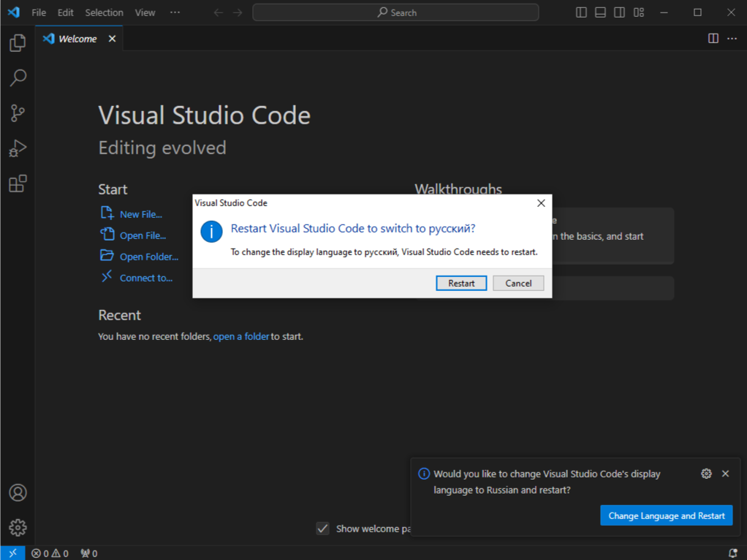Screen dimensions: 747x560
Task: Click the VS Code logo in title bar
Action: [x=13, y=12]
